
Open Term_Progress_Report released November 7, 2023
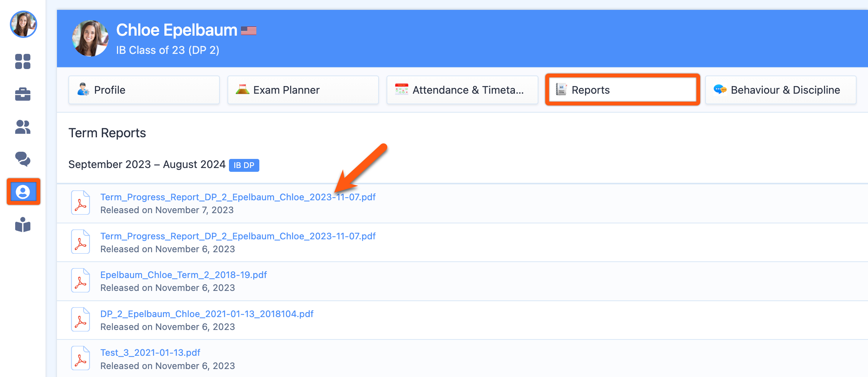pyautogui.click(x=238, y=197)
